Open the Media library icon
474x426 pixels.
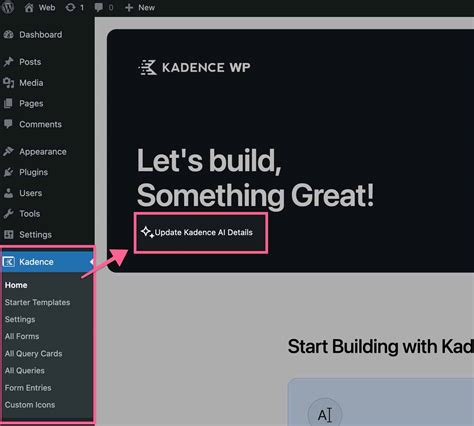point(8,83)
